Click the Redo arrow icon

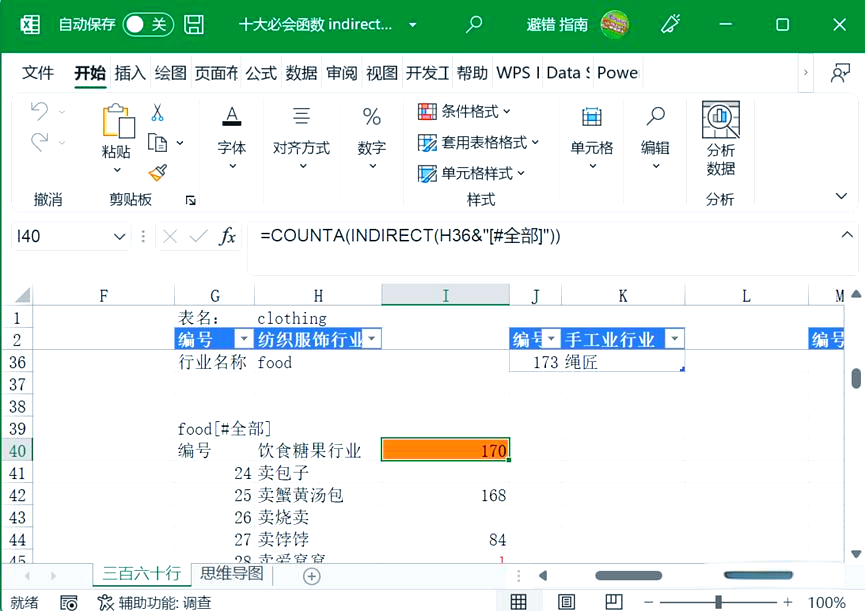click(x=39, y=142)
